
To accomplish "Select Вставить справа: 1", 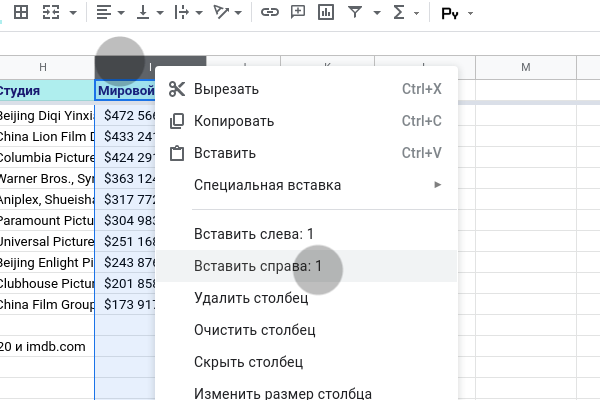I will pos(257,266).
